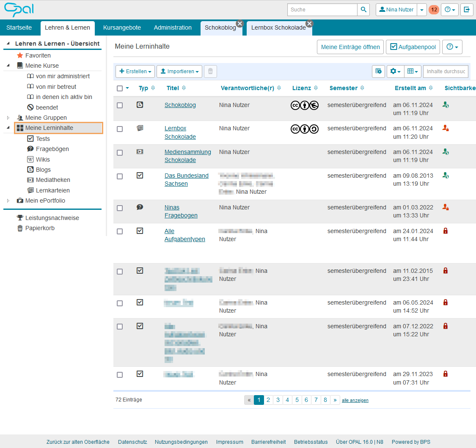Click the table filter icon button
The image size is (476, 448).
378,71
